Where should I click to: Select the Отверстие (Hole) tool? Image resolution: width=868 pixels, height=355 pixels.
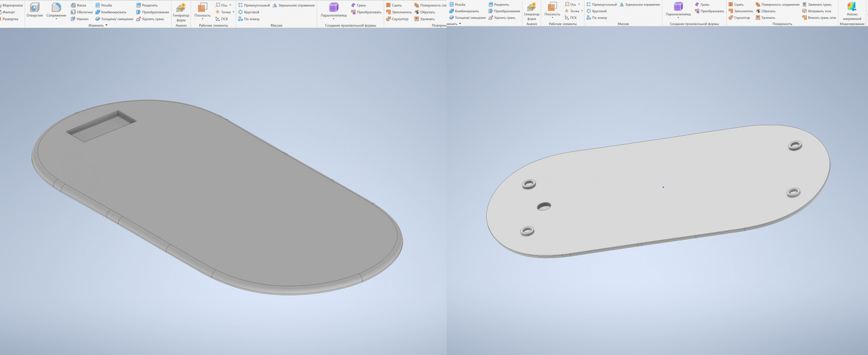[34, 9]
